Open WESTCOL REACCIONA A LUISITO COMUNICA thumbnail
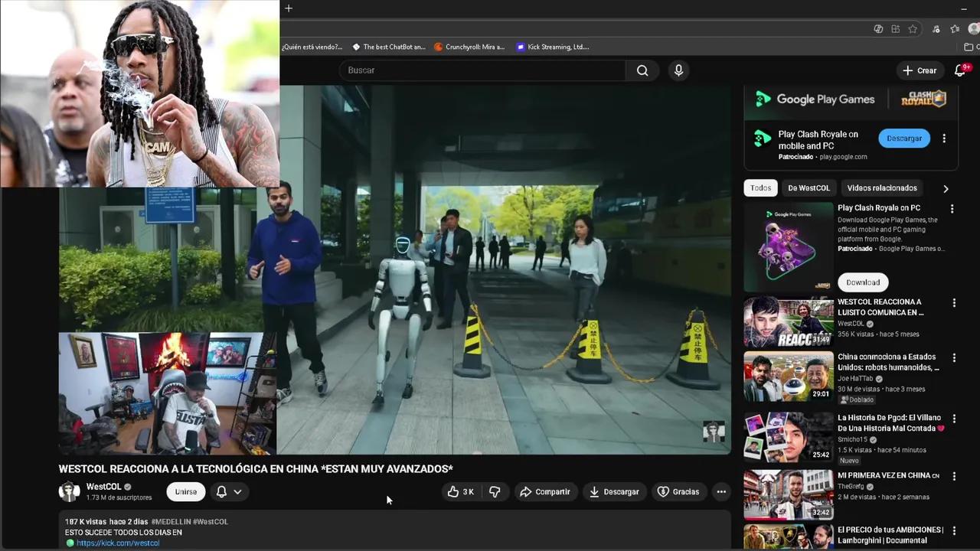This screenshot has width=980, height=551. pyautogui.click(x=789, y=322)
